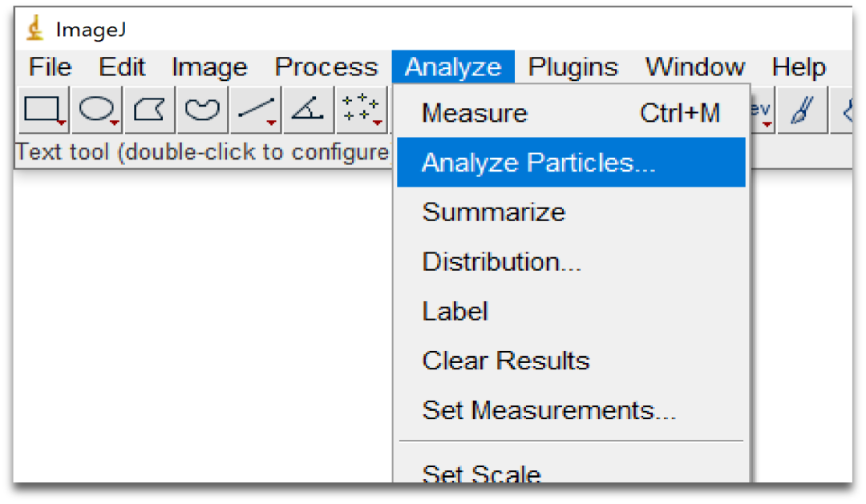The height and width of the screenshot is (504, 866).
Task: Open the Window menu
Action: tap(694, 67)
